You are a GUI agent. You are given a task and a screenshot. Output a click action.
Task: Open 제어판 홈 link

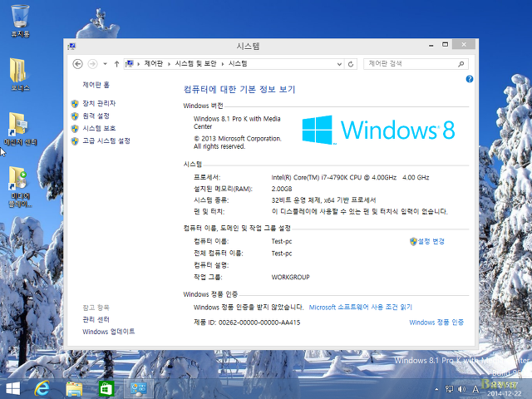tap(96, 85)
